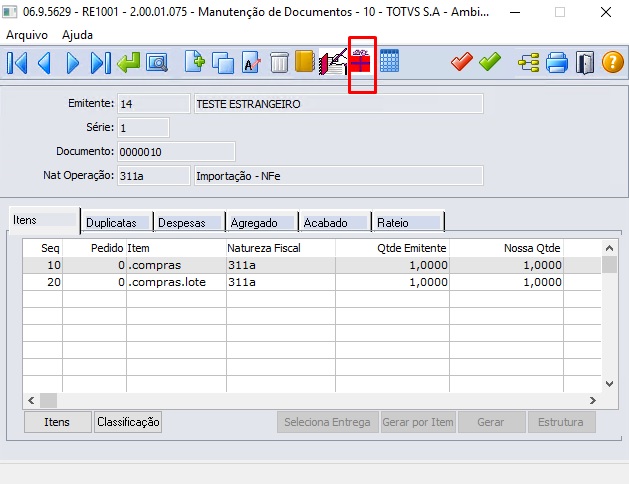Viewport: 629px width, 484px height.
Task: Close the Manutenção de Documentos window
Action: [606, 12]
